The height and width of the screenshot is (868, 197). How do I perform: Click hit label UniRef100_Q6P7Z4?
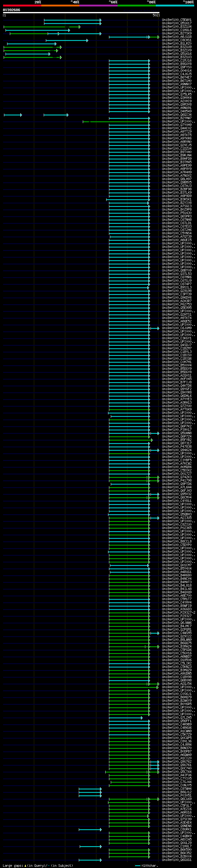click(x=176, y=437)
